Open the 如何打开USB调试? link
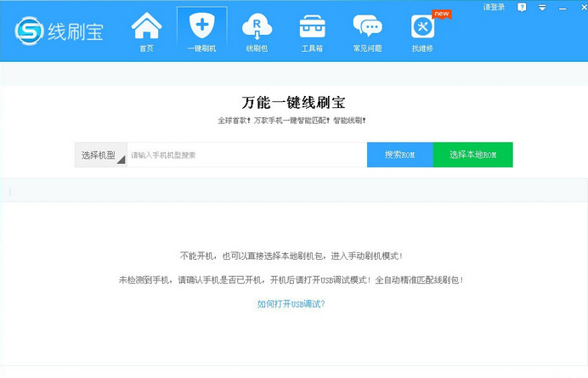Viewport: 588px width, 378px height. (x=291, y=304)
